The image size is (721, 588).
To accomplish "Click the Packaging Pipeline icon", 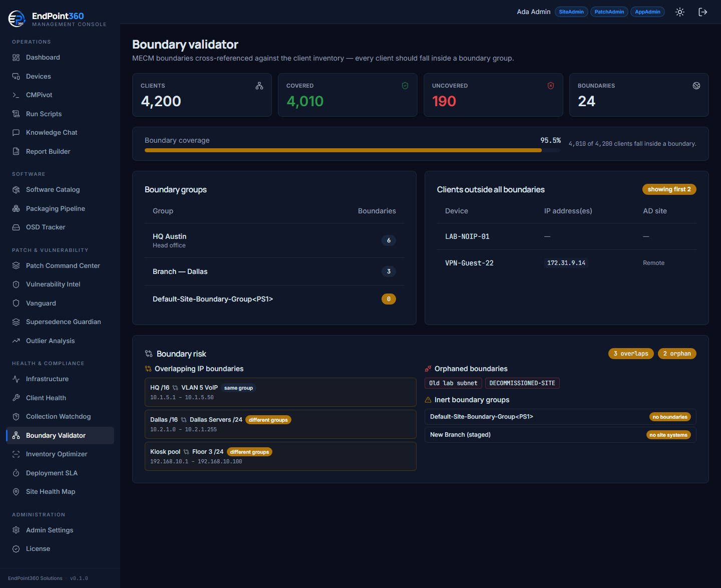I will 16,209.
